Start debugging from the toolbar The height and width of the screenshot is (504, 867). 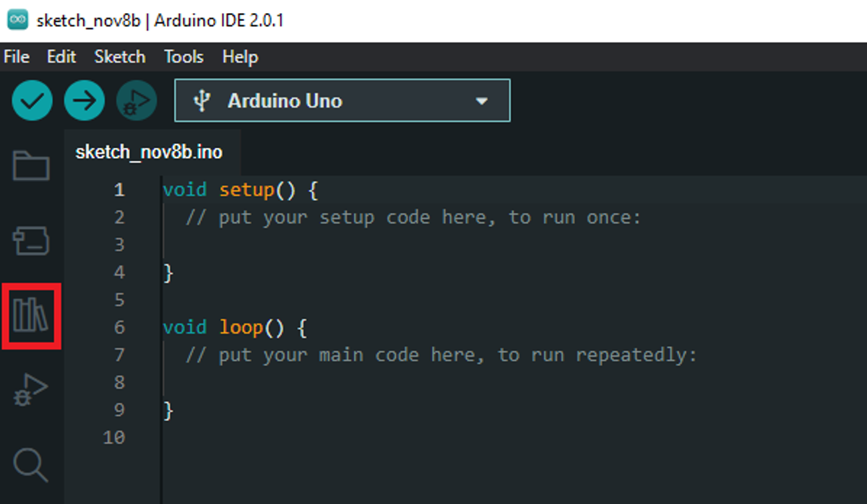coord(137,100)
